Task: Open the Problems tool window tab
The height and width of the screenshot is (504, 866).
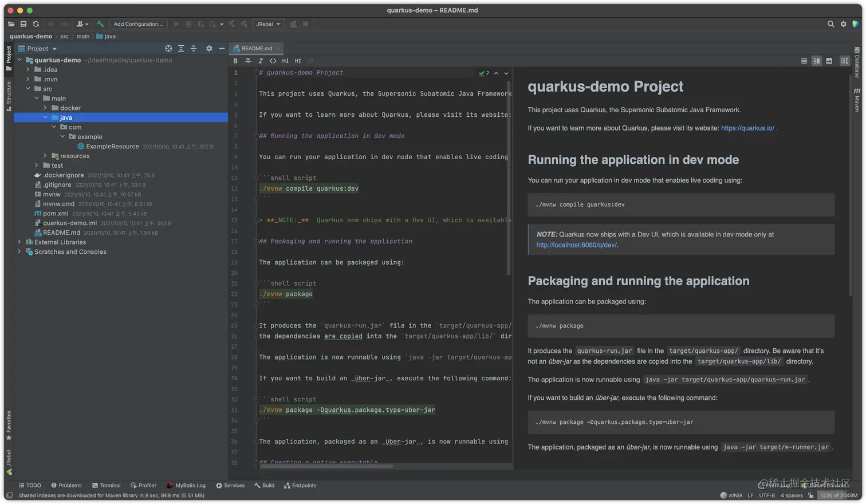Action: 66,486
